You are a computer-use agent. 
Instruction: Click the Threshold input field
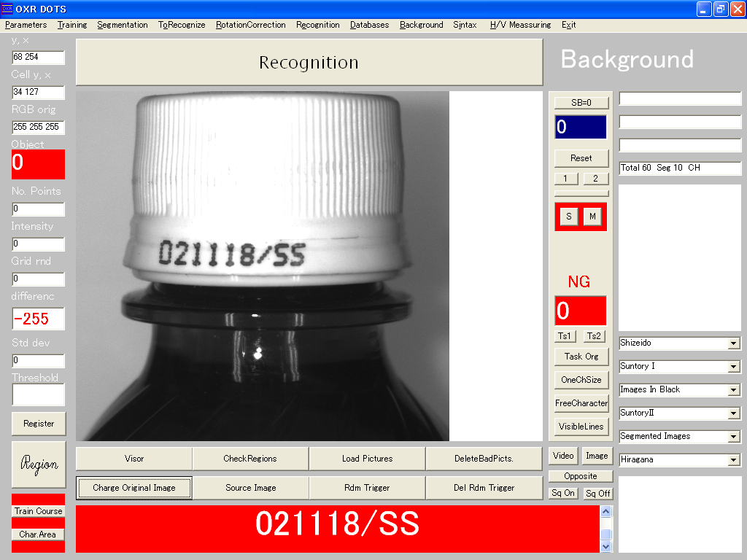[39, 394]
